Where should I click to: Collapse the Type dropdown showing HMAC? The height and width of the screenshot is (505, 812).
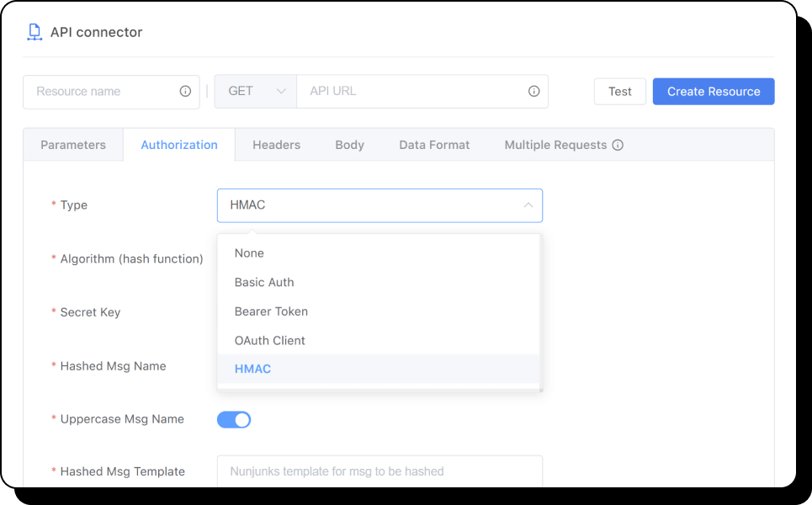[379, 205]
